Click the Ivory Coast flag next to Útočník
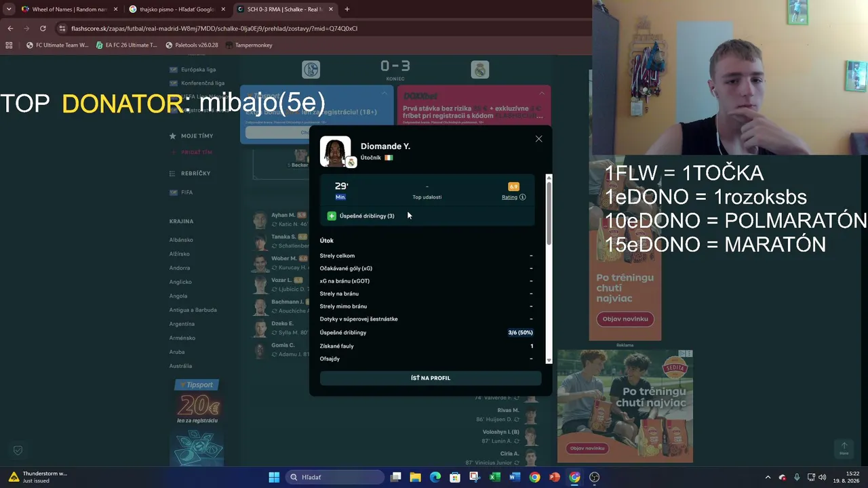The width and height of the screenshot is (868, 488). [389, 158]
